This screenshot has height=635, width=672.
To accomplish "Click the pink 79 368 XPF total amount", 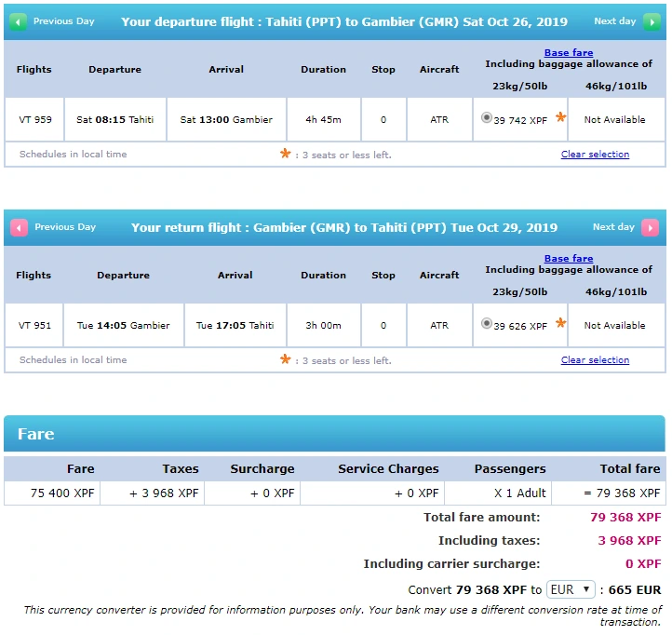I will (625, 517).
